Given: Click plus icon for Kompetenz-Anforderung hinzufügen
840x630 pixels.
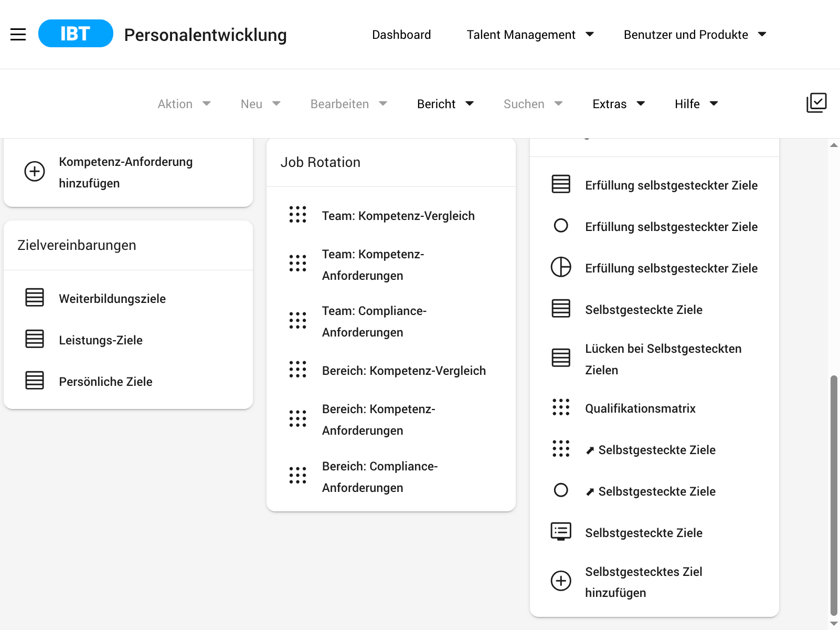Looking at the screenshot, I should coord(35,171).
